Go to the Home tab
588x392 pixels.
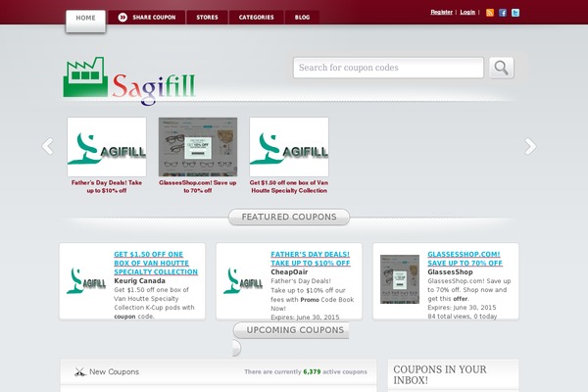click(85, 21)
